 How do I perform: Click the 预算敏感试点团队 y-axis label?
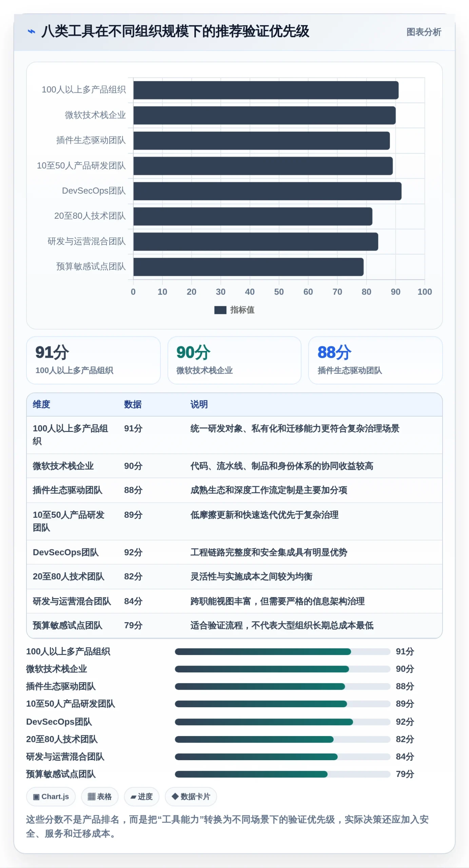pos(91,267)
